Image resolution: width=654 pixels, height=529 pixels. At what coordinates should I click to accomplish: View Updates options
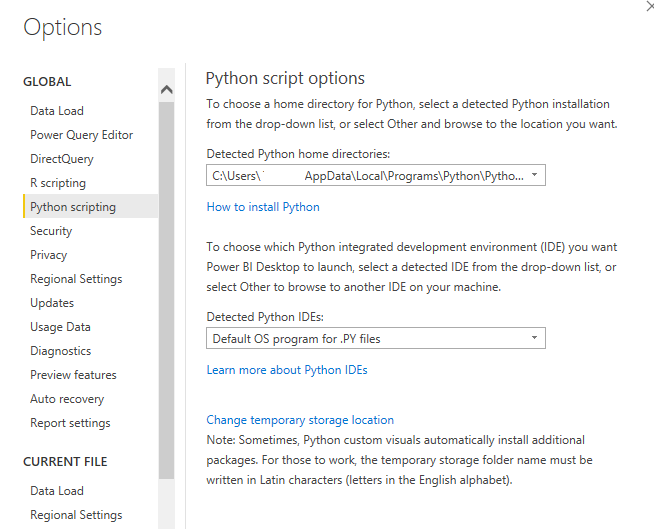tap(52, 303)
